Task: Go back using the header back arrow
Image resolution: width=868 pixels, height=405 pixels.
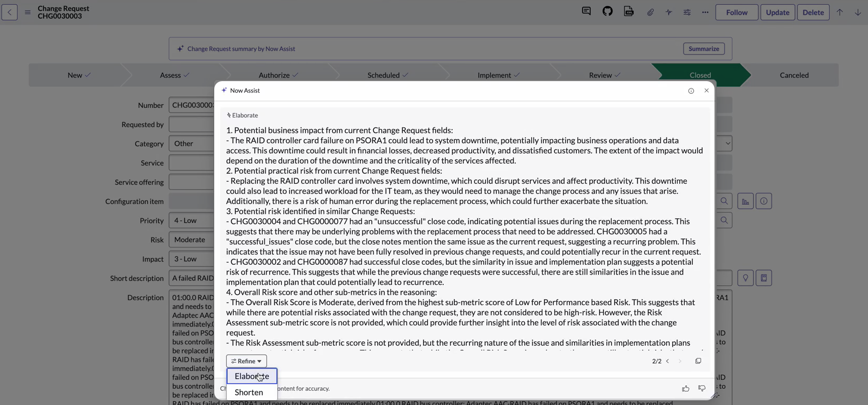Action: 9,12
